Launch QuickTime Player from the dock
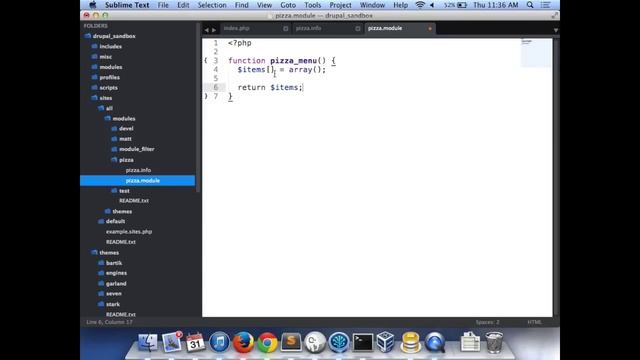Screen dimensions: 640x360 tap(435, 342)
